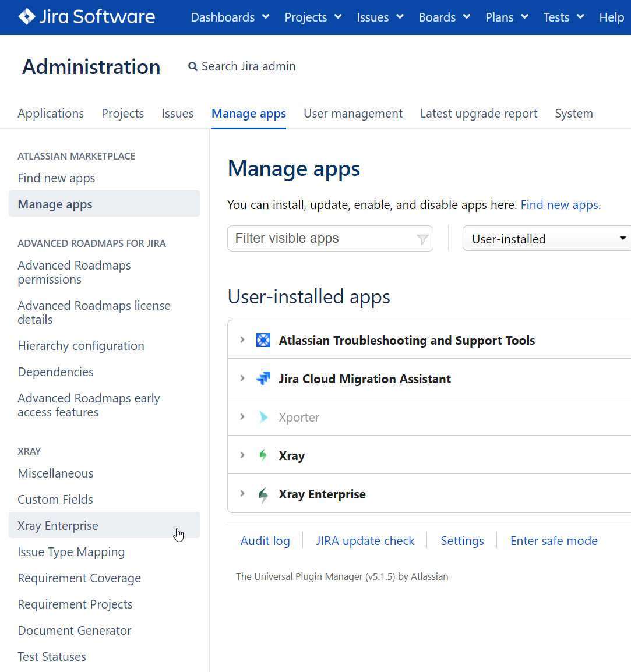
Task: Open Xray Miscellaneous settings
Action: click(x=55, y=473)
